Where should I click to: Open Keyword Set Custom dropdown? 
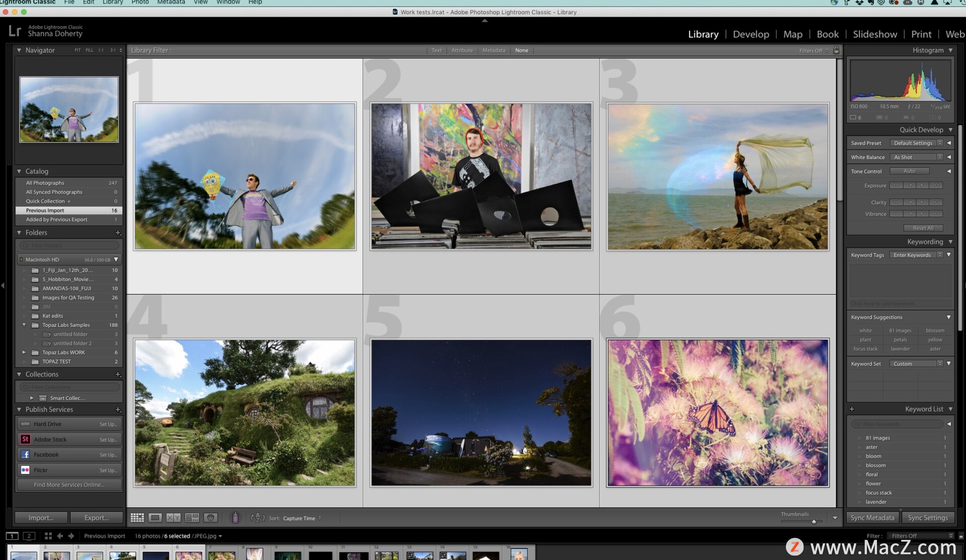click(x=916, y=364)
